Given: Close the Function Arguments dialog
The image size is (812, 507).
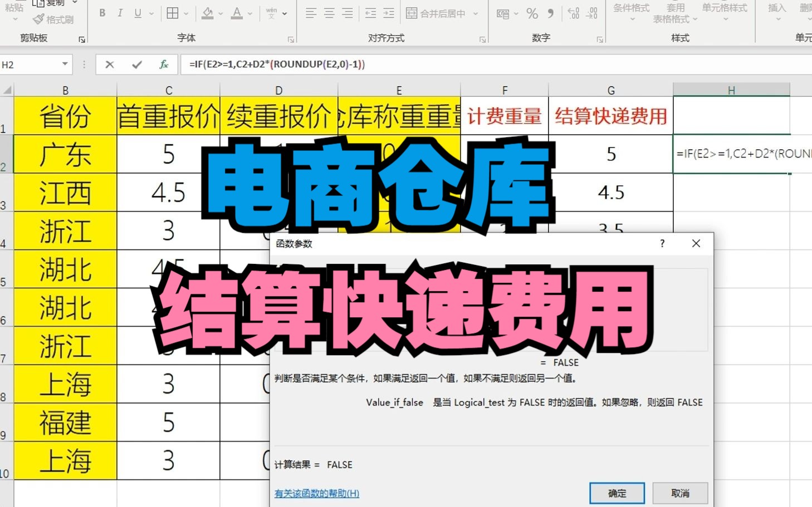Looking at the screenshot, I should [696, 243].
